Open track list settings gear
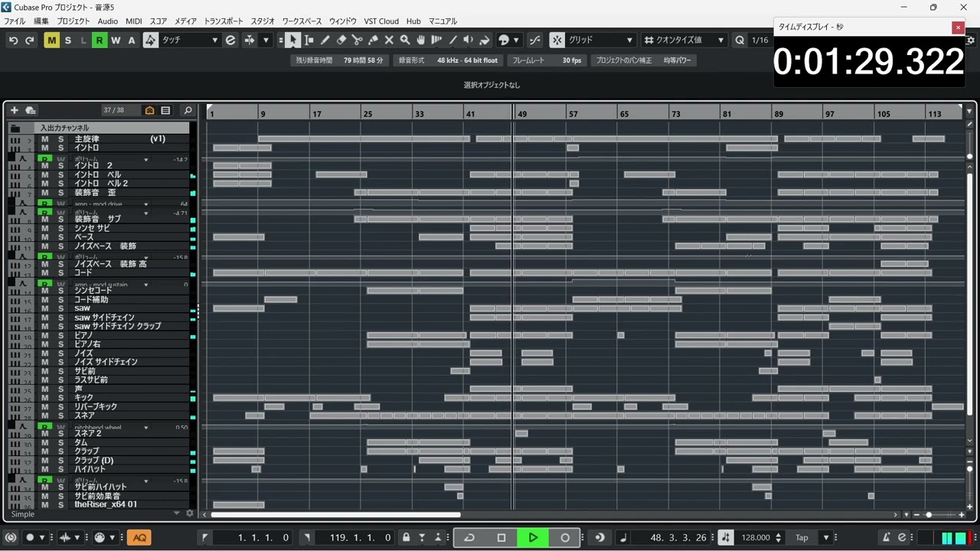The width and height of the screenshot is (980, 551). click(190, 514)
